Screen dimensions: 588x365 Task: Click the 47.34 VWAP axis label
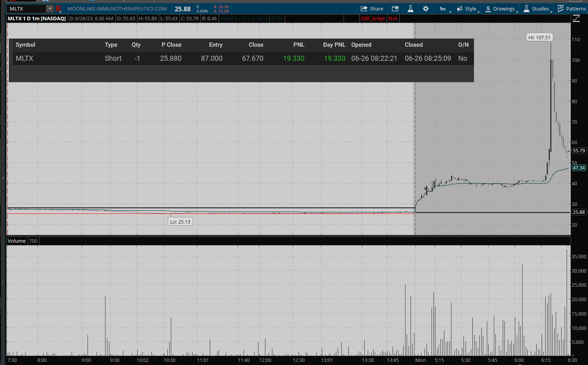(x=579, y=168)
